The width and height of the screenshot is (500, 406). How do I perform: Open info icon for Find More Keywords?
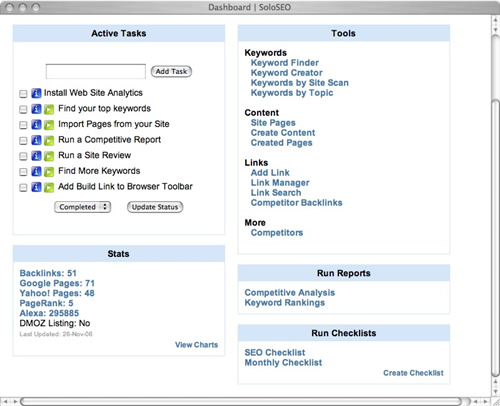36,172
